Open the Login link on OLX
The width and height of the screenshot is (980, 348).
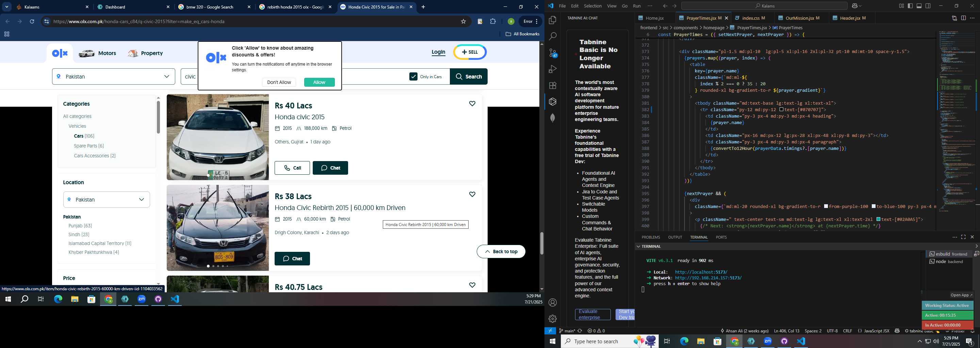tap(438, 52)
